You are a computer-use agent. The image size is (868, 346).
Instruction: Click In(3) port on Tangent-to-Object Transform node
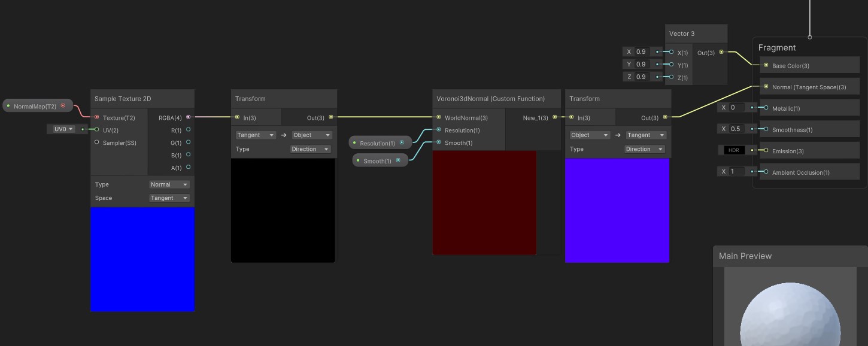click(x=238, y=117)
